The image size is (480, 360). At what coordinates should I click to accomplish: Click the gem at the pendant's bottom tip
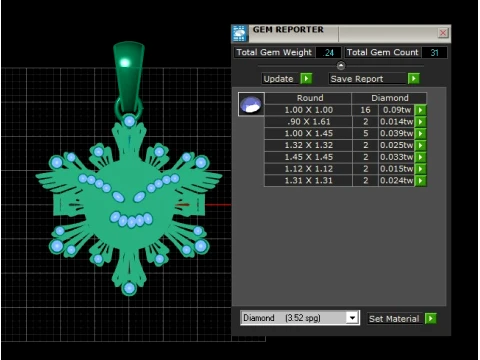coord(129,288)
